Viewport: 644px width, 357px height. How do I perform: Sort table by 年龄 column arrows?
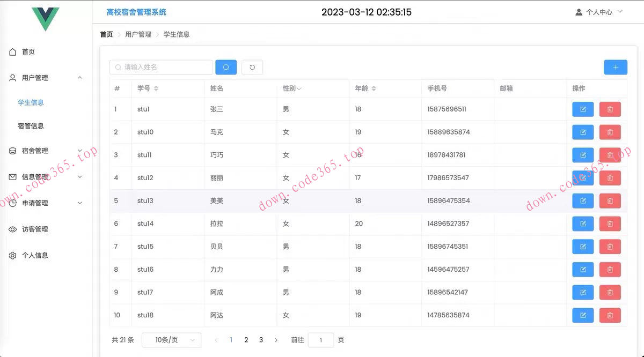(374, 88)
